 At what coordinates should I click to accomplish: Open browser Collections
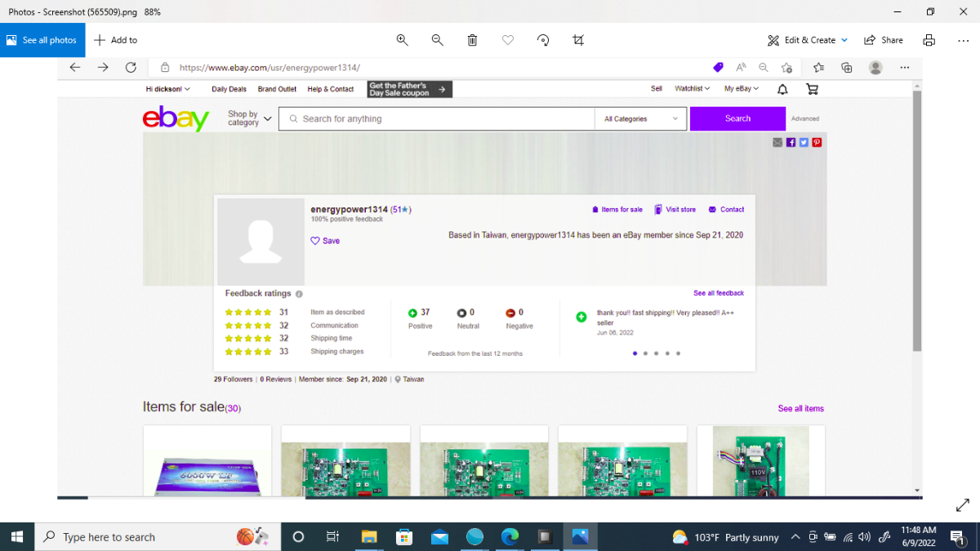pos(847,68)
